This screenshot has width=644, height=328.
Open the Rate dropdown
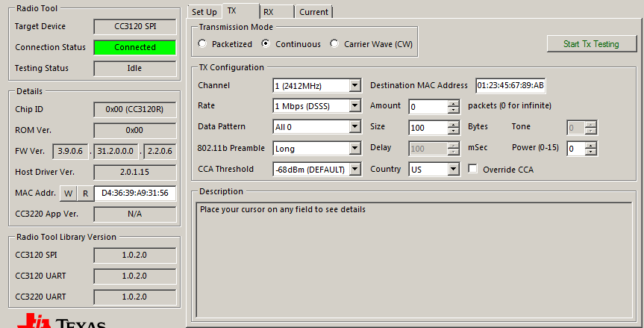tap(355, 105)
